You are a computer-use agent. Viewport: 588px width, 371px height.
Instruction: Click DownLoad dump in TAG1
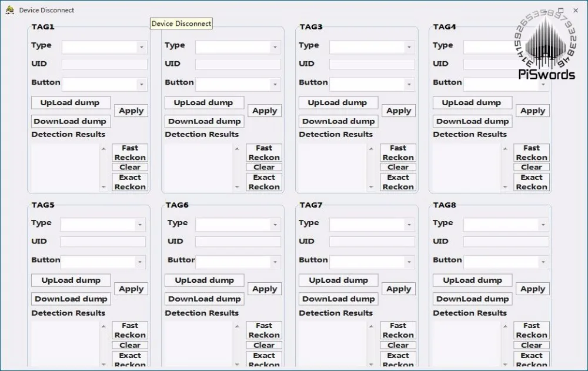tap(71, 121)
